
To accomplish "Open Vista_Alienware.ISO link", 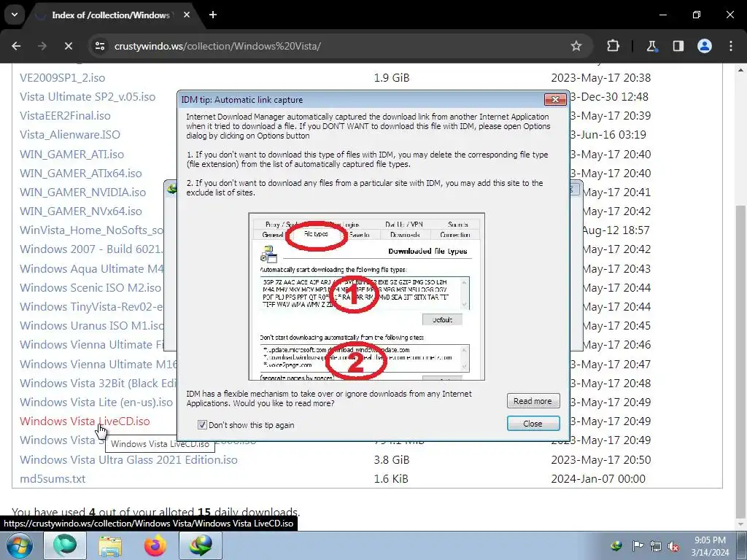I will point(70,135).
